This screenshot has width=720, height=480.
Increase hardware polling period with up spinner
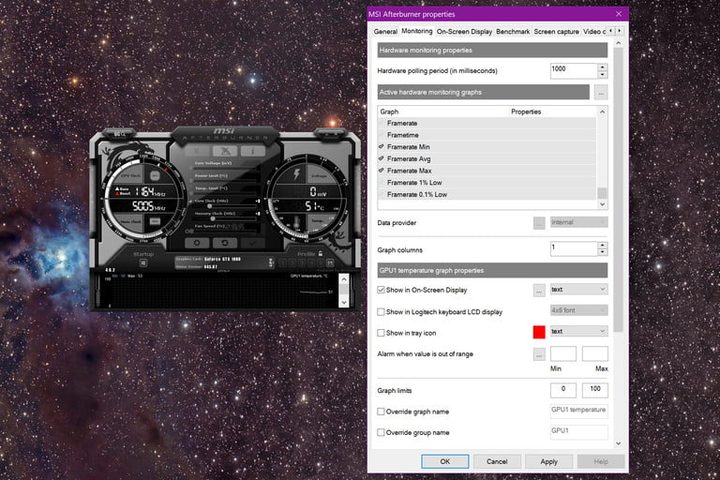click(x=602, y=67)
